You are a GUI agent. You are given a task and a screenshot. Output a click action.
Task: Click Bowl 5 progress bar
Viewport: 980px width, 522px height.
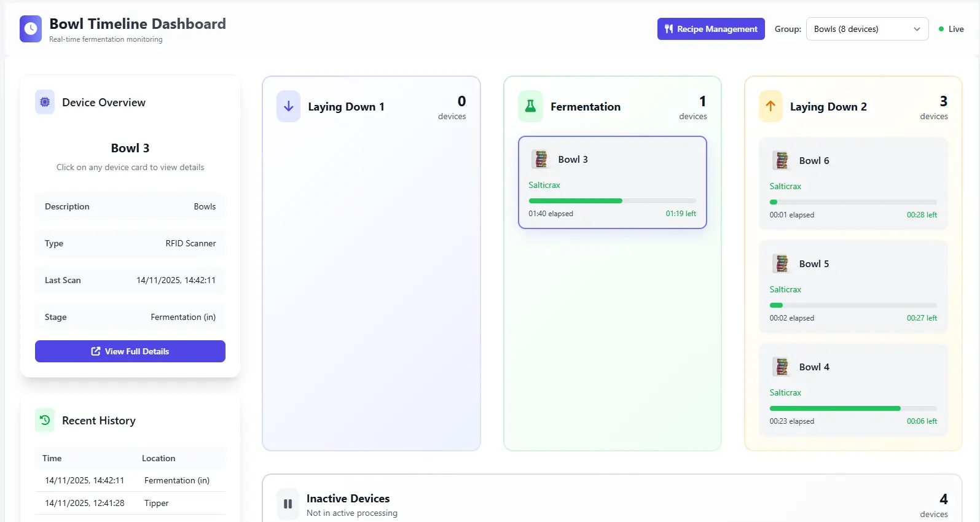853,305
